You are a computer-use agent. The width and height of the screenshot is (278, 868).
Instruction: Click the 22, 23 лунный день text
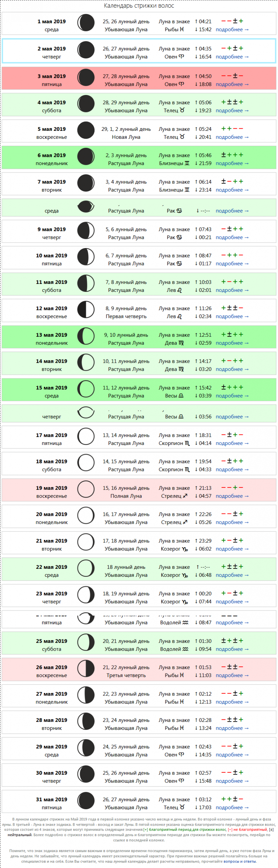click(x=126, y=694)
